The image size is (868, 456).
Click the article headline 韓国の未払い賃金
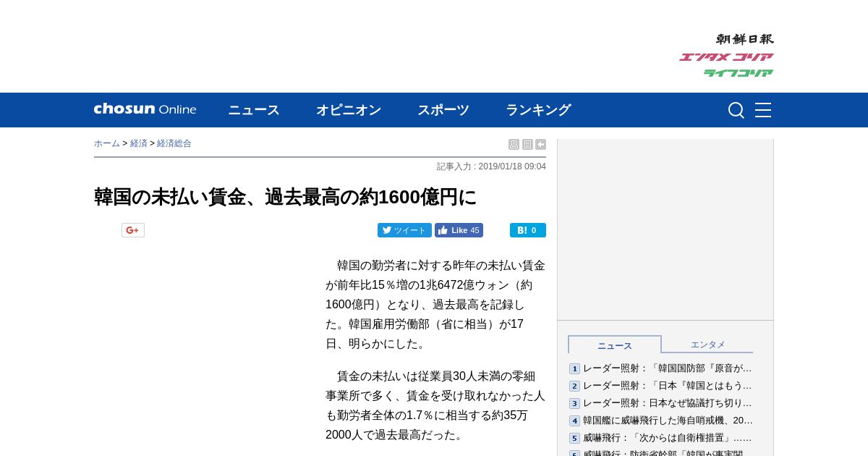point(286,197)
